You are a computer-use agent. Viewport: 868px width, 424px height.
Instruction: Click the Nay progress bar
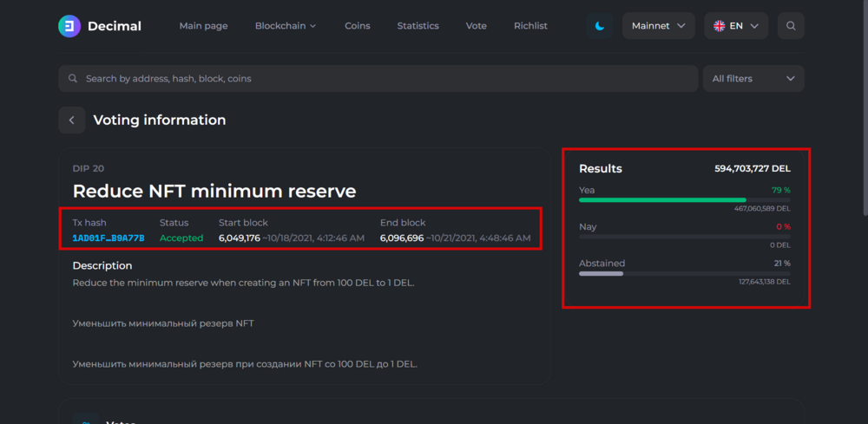(x=685, y=237)
